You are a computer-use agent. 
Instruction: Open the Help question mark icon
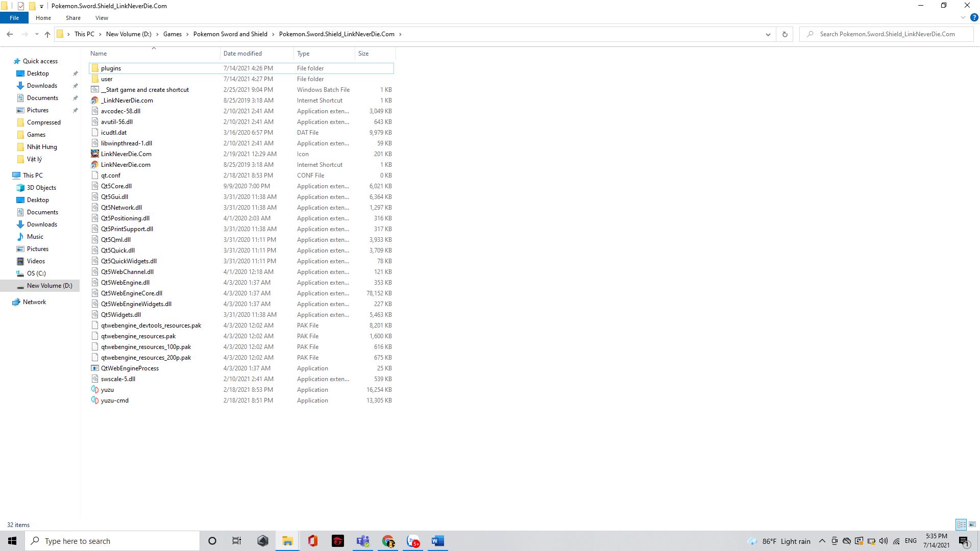click(974, 18)
